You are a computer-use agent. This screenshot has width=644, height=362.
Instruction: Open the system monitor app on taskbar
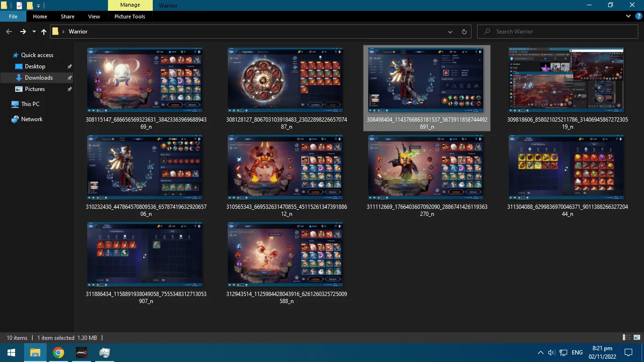(x=105, y=353)
